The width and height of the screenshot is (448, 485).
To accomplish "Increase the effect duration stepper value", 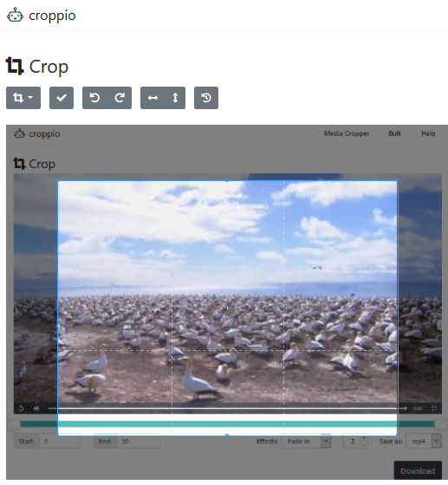I will 364,437.
